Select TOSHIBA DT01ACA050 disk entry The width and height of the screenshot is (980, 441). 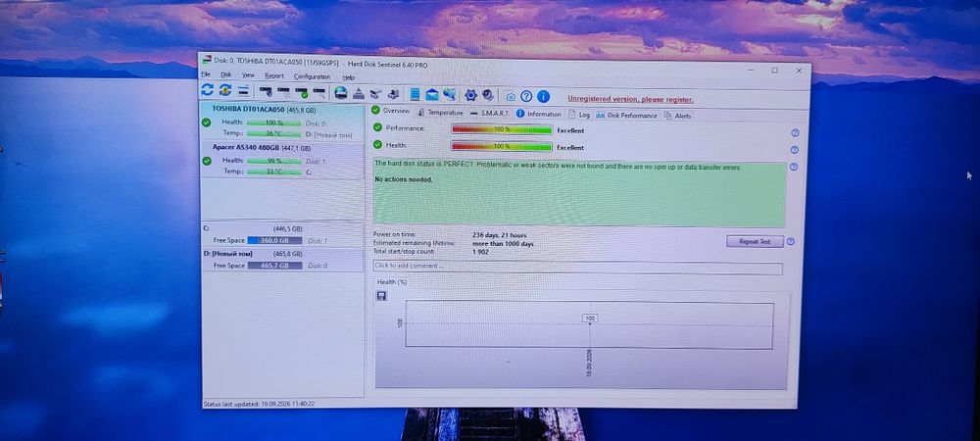(282, 122)
